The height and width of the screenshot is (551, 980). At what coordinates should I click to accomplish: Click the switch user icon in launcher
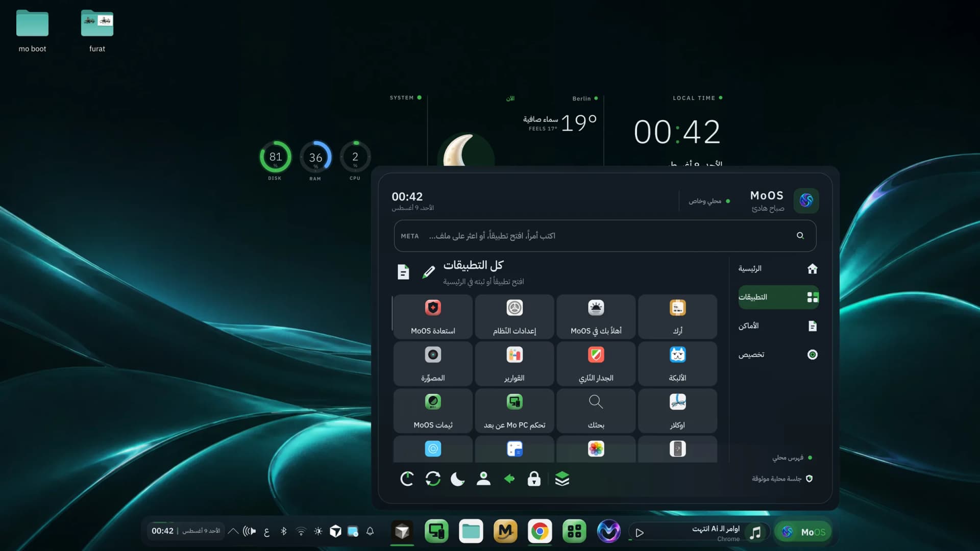click(483, 479)
